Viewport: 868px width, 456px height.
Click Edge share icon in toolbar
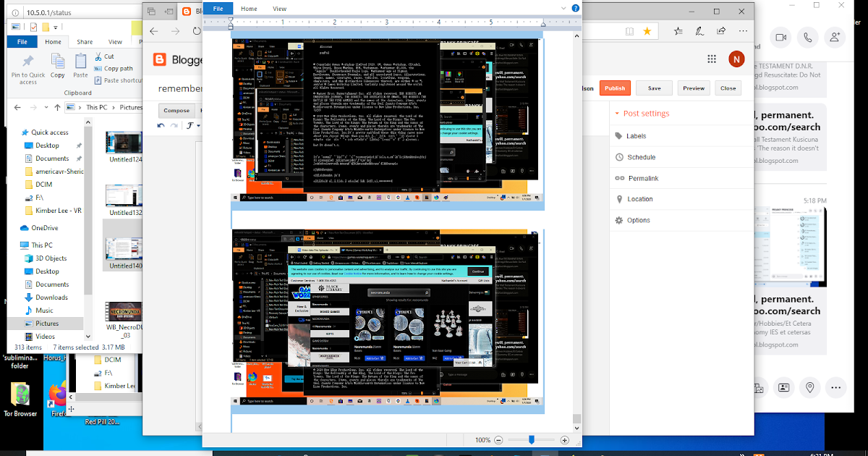[x=722, y=31]
